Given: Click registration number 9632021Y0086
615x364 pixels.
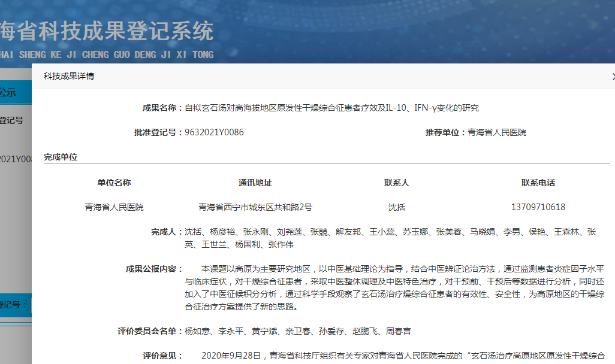Looking at the screenshot, I should click(214, 132).
